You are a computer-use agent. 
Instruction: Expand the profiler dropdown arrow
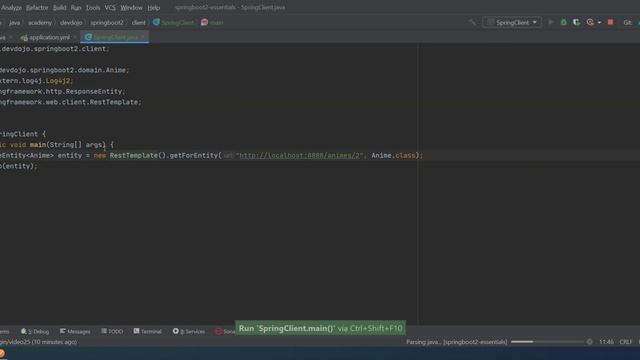coord(599,23)
